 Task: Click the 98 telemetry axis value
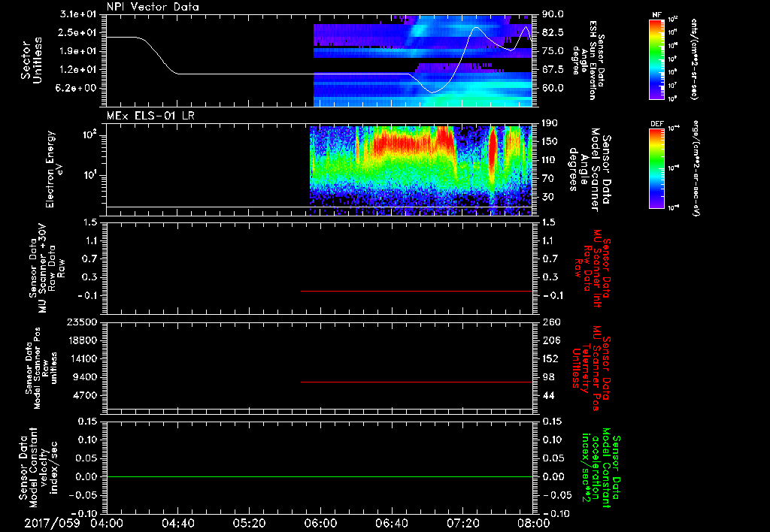(548, 377)
